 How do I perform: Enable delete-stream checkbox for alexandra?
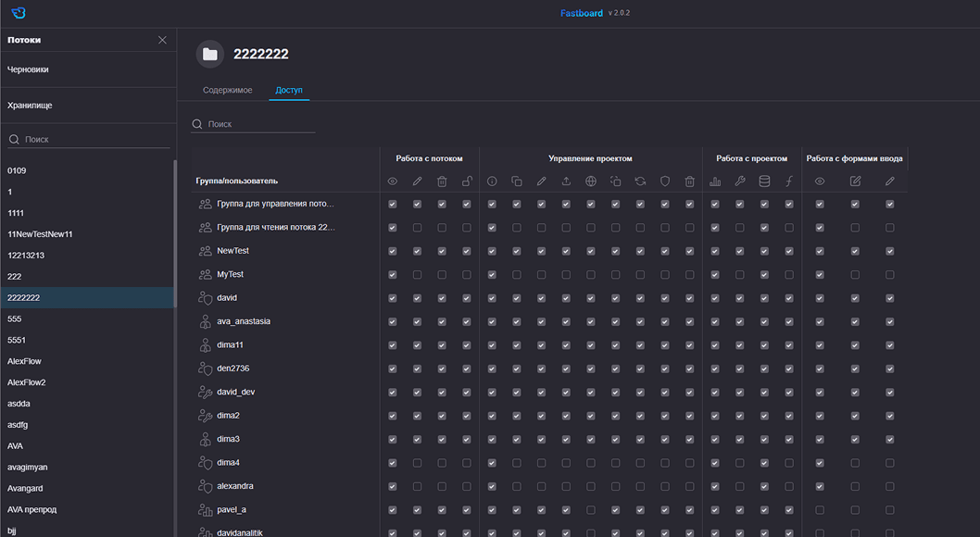(442, 486)
